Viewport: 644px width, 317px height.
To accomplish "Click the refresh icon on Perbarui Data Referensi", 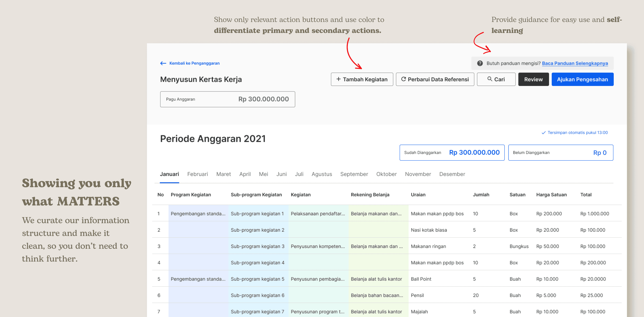I will tap(403, 79).
